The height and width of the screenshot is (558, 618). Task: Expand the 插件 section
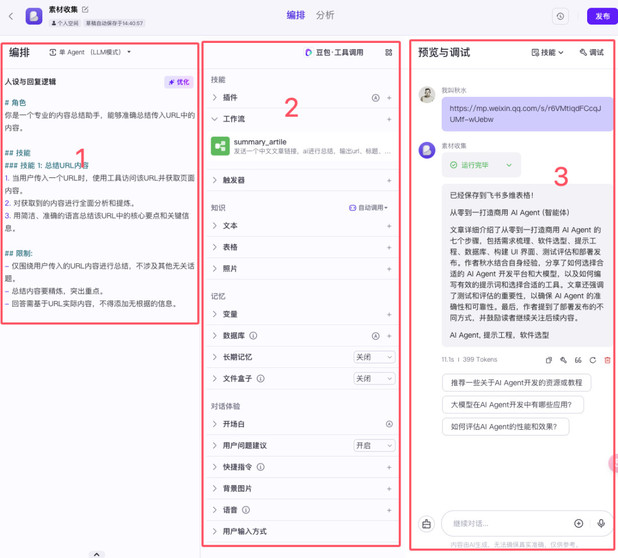[x=214, y=97]
